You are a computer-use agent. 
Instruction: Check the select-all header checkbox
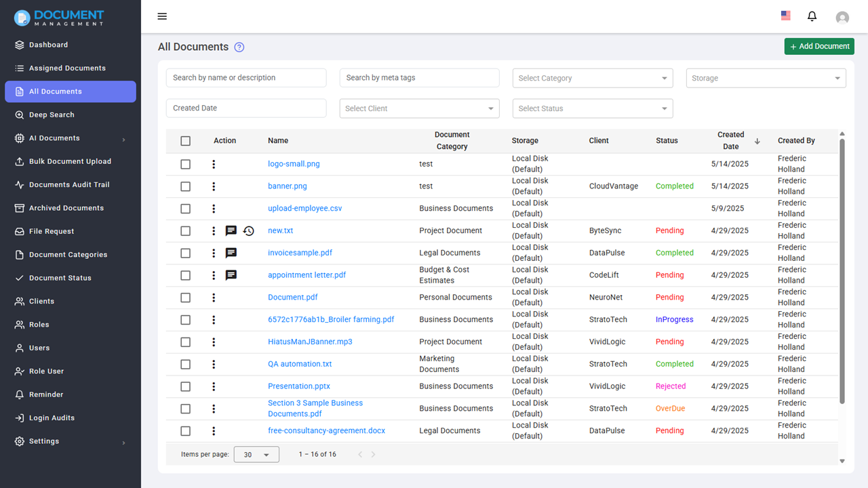[186, 141]
